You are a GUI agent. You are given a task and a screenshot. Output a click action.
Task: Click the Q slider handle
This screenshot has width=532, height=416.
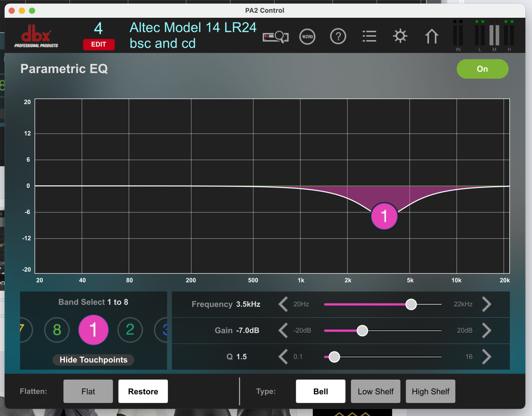click(334, 357)
